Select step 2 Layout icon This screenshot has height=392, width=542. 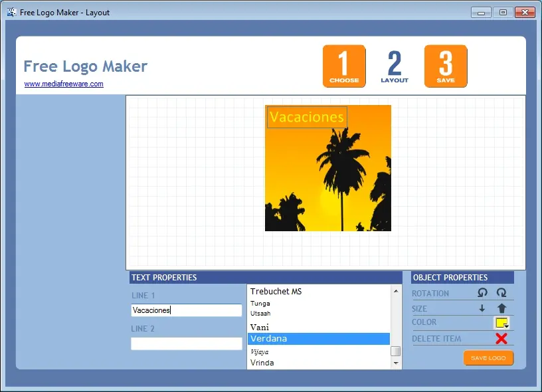[395, 66]
